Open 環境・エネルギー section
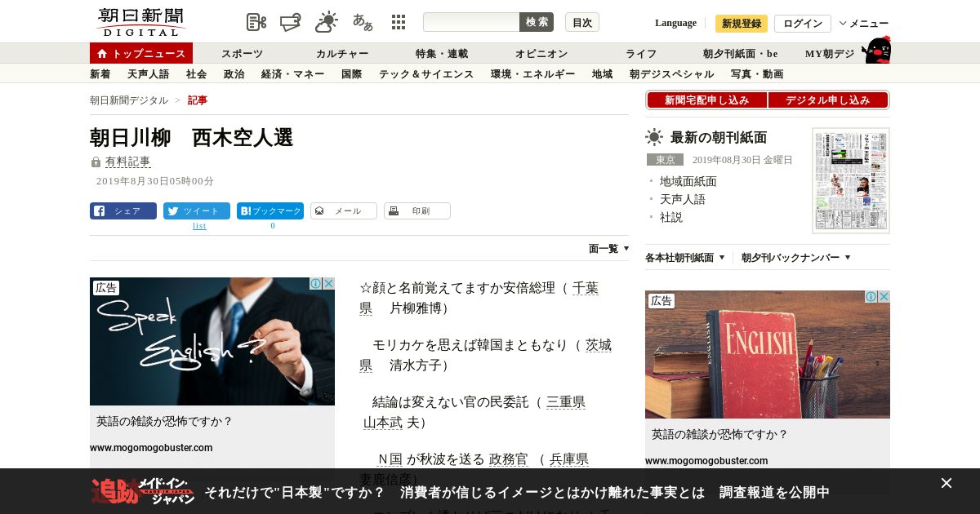This screenshot has height=514, width=980. 533,74
